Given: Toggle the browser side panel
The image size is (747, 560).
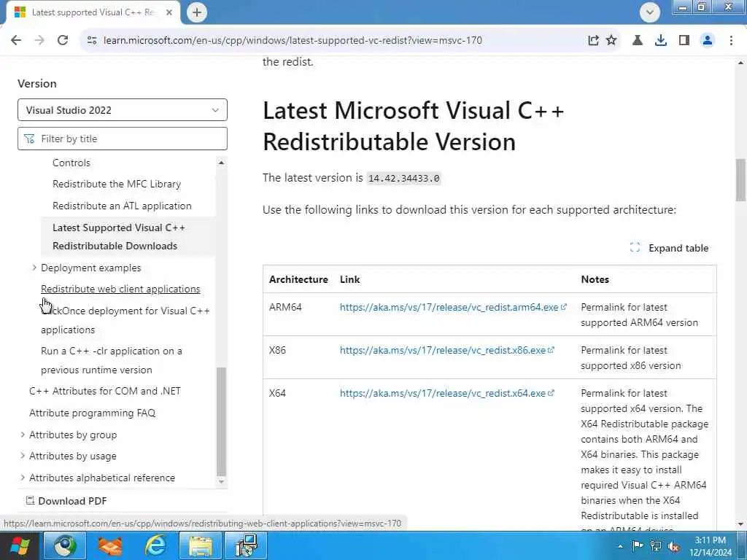Looking at the screenshot, I should tap(684, 41).
